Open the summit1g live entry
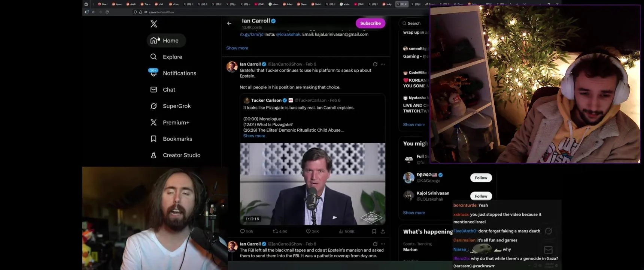644x270 pixels. [416, 52]
